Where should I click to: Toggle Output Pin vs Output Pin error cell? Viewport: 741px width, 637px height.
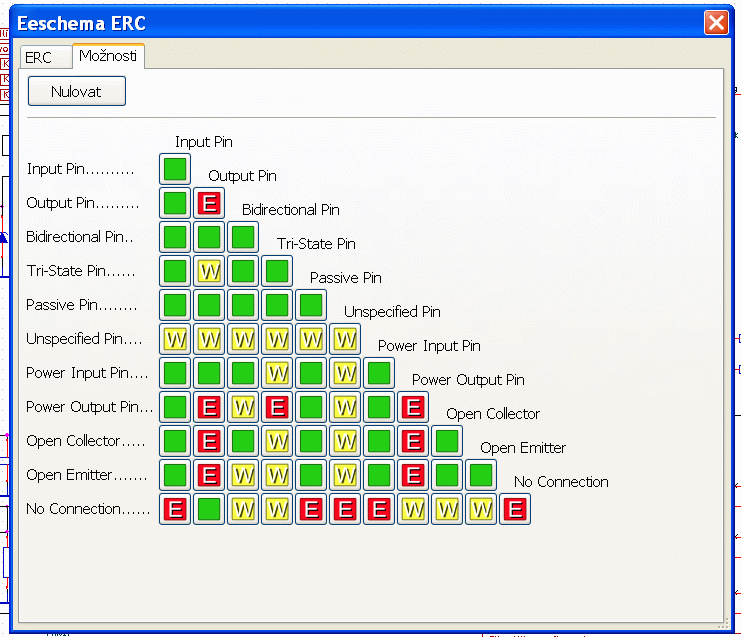(209, 203)
